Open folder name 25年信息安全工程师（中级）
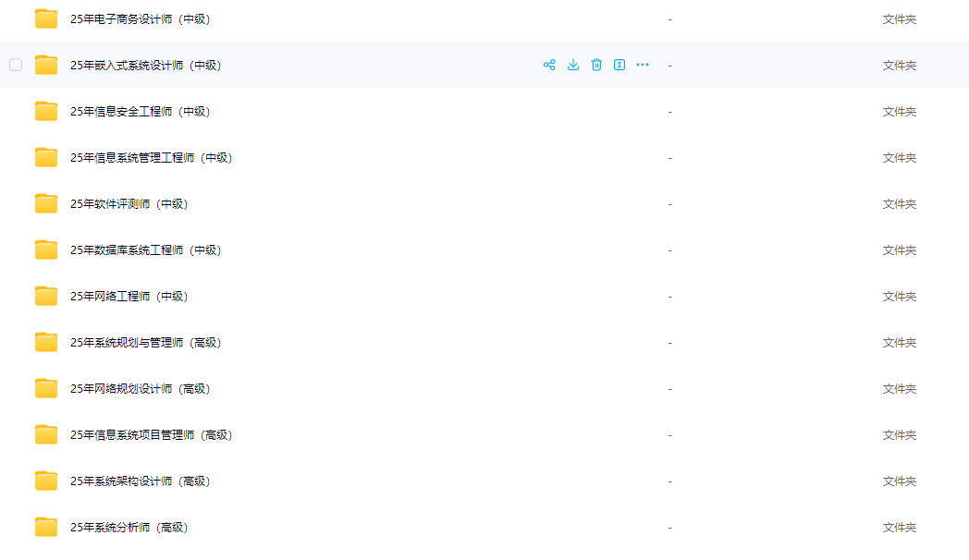969x560 pixels. pyautogui.click(x=141, y=112)
